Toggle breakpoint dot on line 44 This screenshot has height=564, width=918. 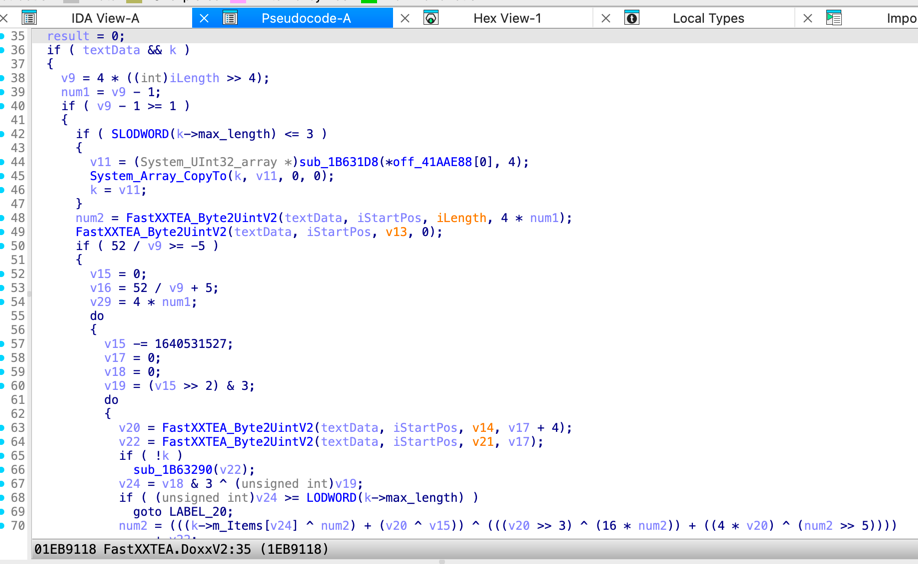[x=2, y=162]
